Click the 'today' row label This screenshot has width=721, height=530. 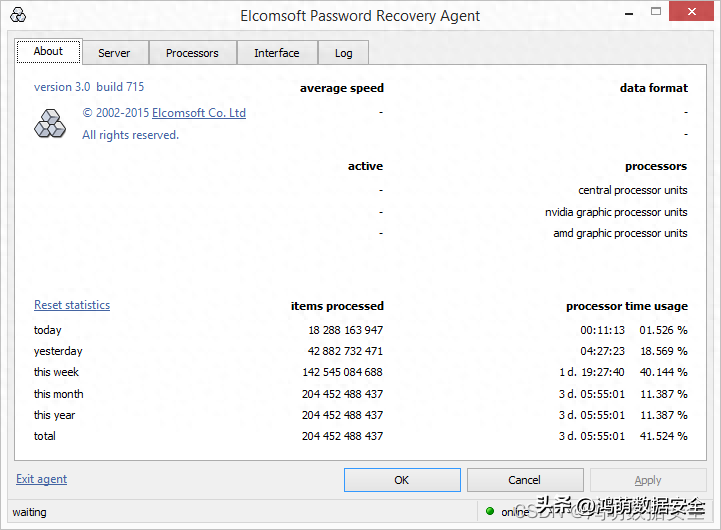click(47, 330)
